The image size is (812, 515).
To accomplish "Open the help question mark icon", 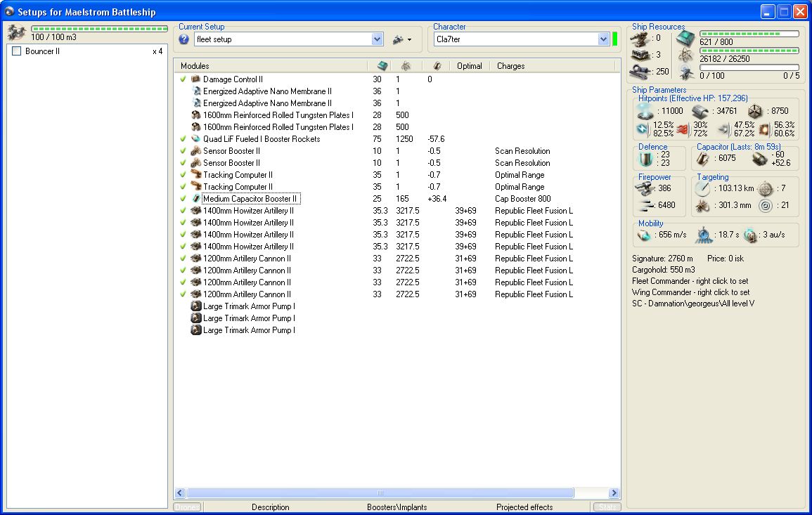I will [183, 39].
